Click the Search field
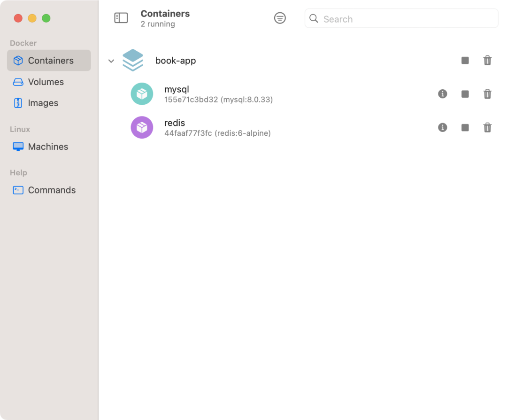507x420 pixels. pos(401,18)
